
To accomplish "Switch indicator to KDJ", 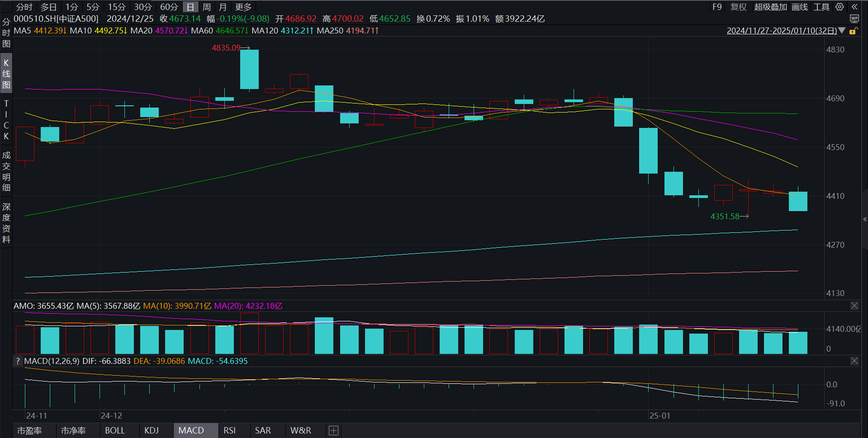I will click(152, 431).
